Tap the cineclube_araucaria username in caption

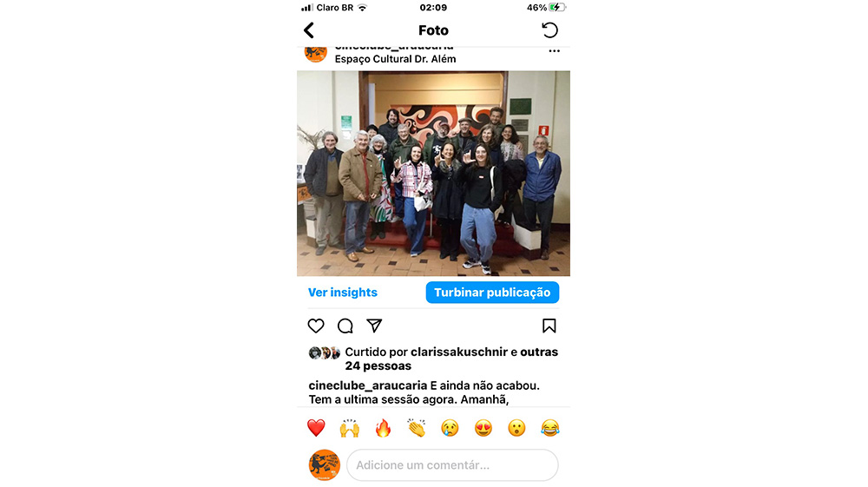click(368, 385)
